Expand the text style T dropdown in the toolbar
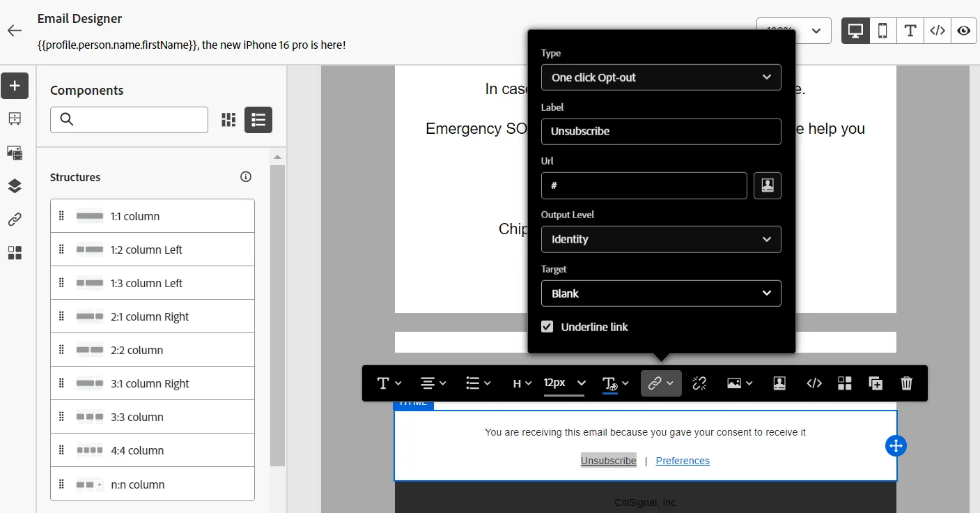The height and width of the screenshot is (513, 980). tap(389, 383)
